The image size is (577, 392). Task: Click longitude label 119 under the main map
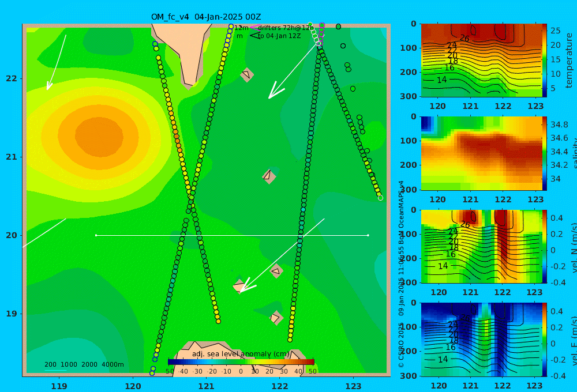59,386
